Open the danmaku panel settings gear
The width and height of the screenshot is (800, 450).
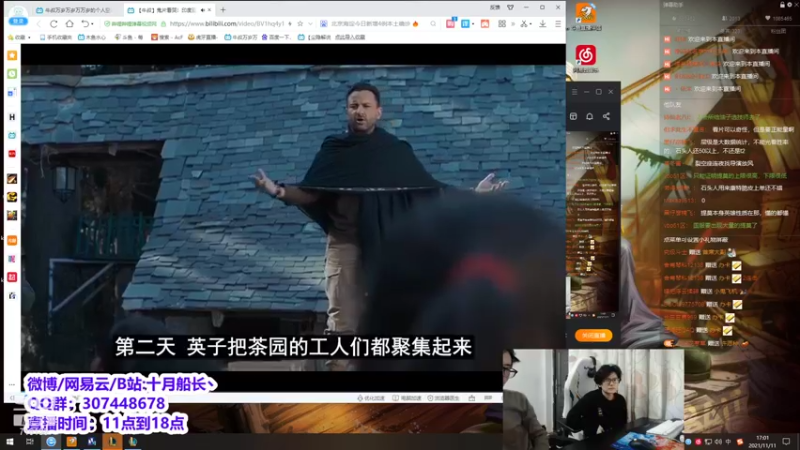pyautogui.click(x=792, y=5)
